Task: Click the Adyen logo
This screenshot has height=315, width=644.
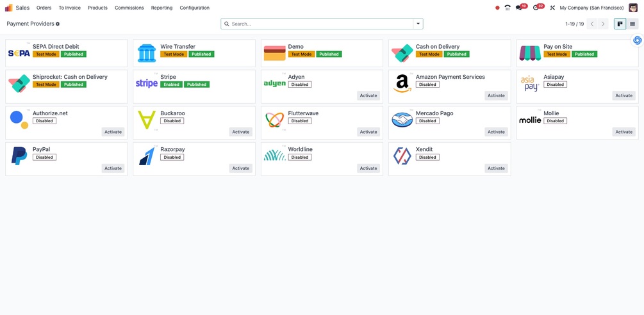Action: [274, 84]
